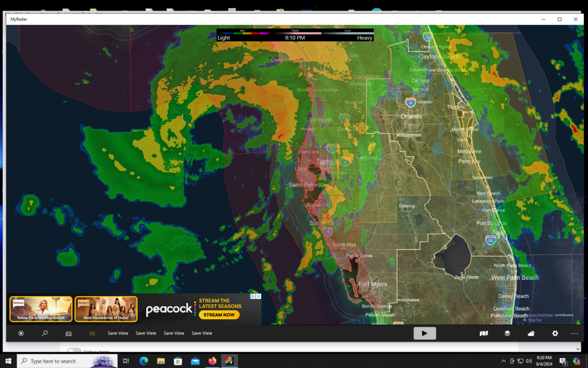
Task: Open the stacked layers icon
Action: [x=507, y=333]
